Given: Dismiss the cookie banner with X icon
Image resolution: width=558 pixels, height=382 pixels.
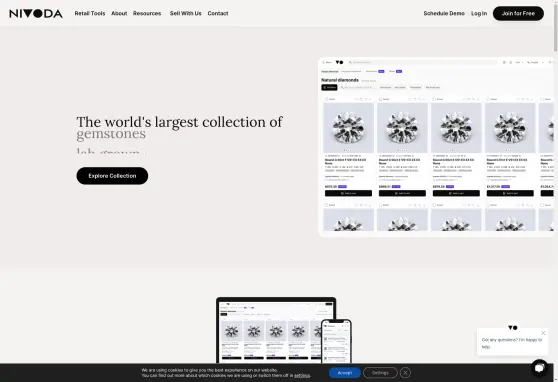Looking at the screenshot, I should (x=405, y=373).
